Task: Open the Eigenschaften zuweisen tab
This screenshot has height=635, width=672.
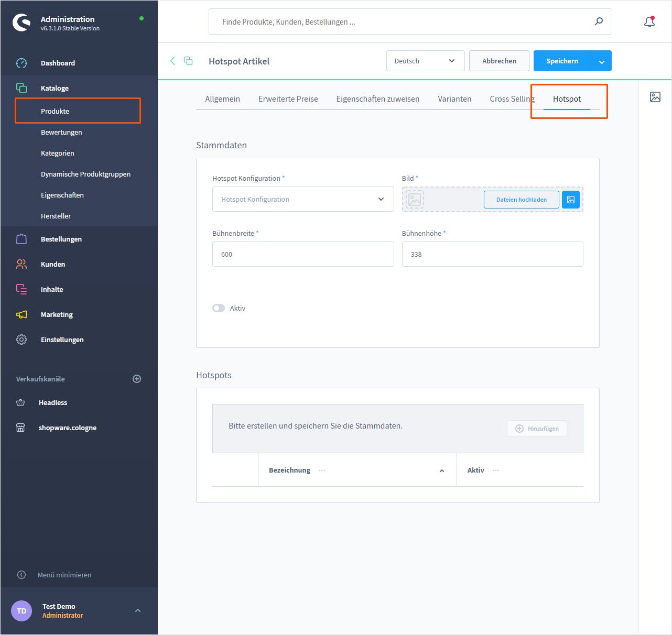Action: pyautogui.click(x=378, y=98)
